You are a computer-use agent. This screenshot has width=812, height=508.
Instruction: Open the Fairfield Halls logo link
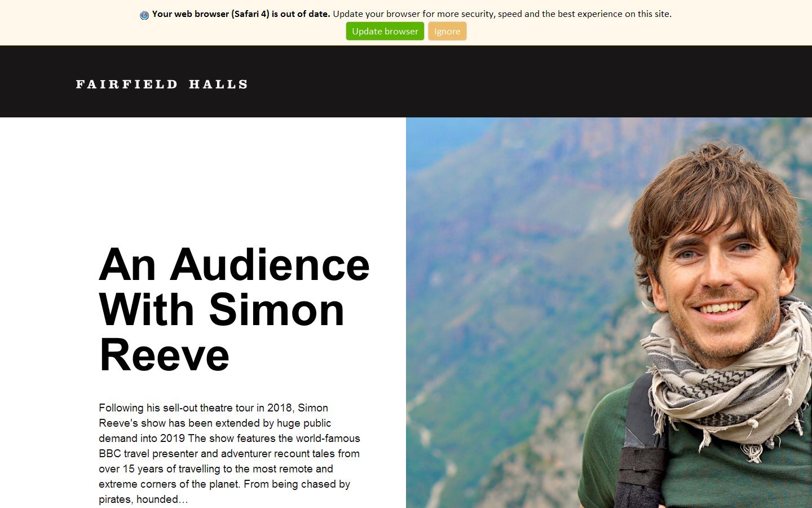click(162, 84)
